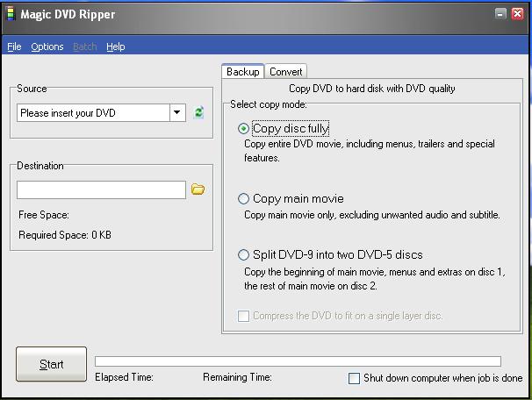Close the Magic DVD Ripper window
The height and width of the screenshot is (400, 532).
pos(518,14)
